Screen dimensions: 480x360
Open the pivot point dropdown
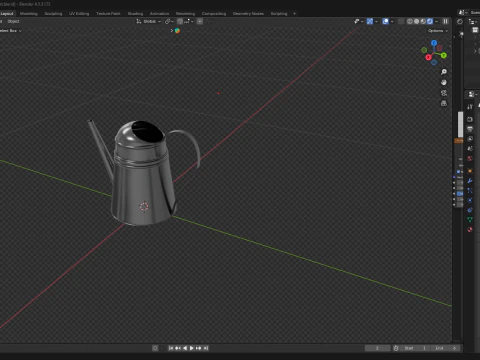point(169,21)
